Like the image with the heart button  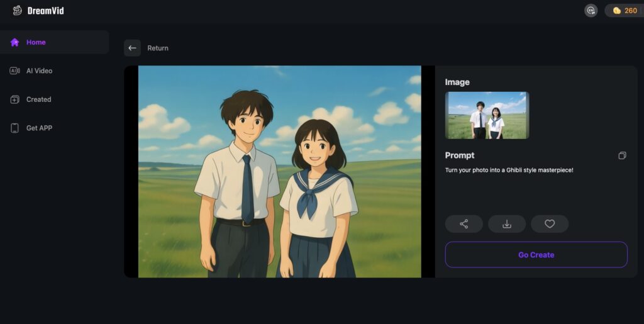point(550,224)
